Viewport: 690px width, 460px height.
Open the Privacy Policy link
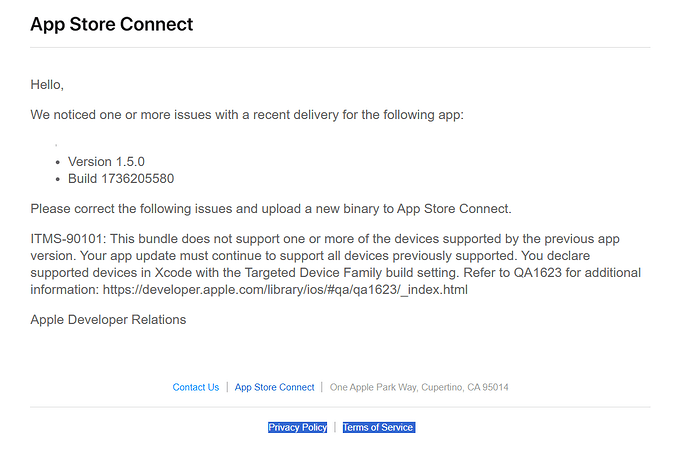coord(297,427)
